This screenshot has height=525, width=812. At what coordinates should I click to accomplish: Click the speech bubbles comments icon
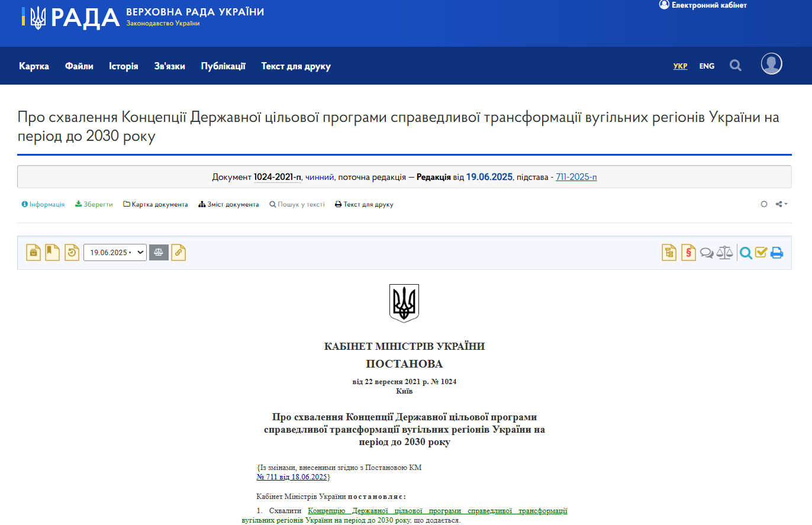[x=707, y=253]
